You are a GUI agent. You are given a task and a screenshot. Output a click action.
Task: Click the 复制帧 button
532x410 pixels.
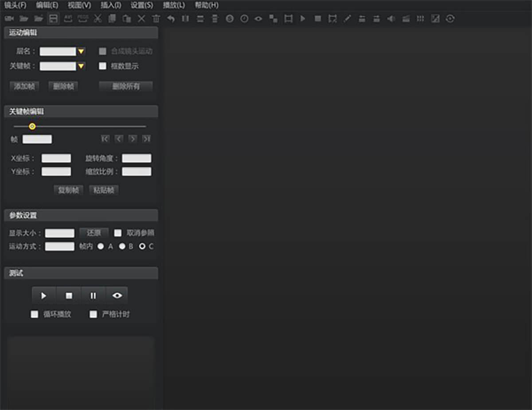69,190
